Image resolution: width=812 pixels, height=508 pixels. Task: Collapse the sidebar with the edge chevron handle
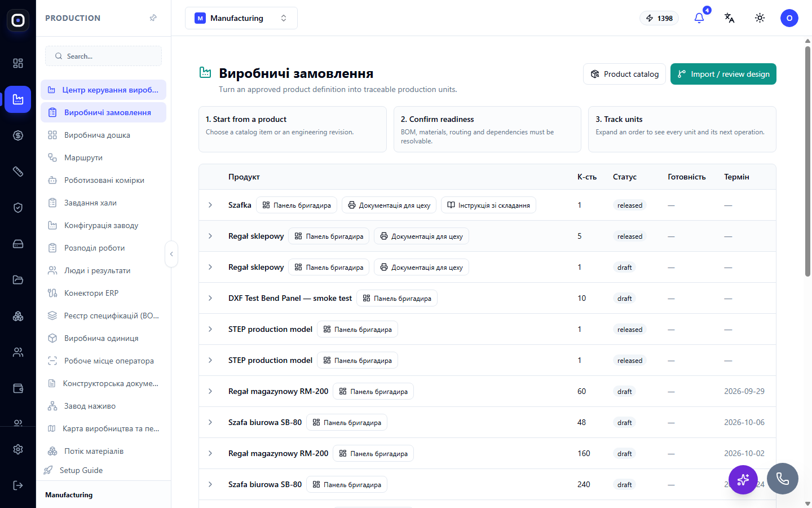[171, 254]
